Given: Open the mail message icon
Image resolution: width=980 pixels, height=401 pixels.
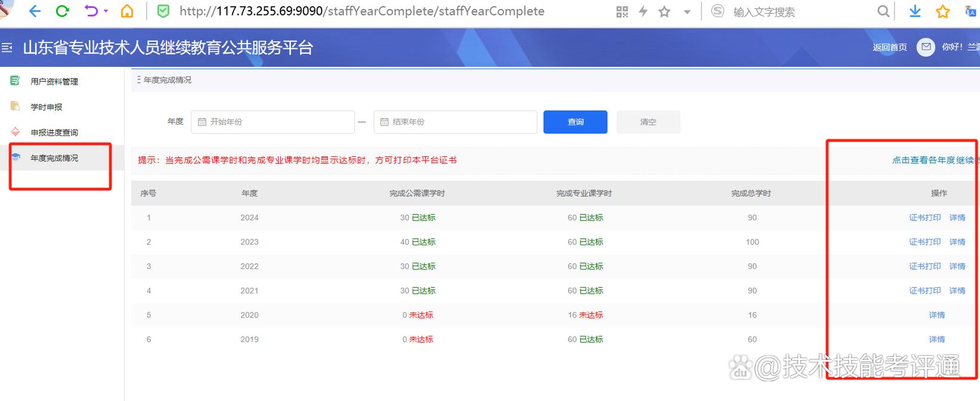Looking at the screenshot, I should pos(926,47).
